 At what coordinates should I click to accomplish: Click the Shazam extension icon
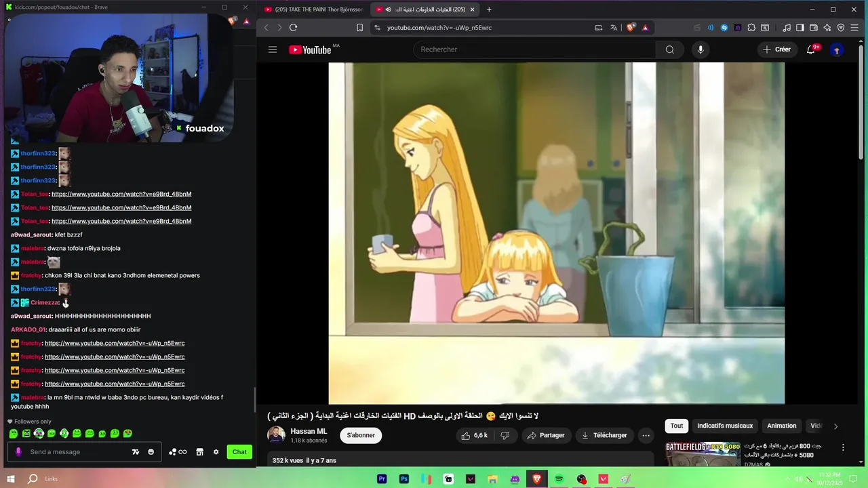[724, 28]
